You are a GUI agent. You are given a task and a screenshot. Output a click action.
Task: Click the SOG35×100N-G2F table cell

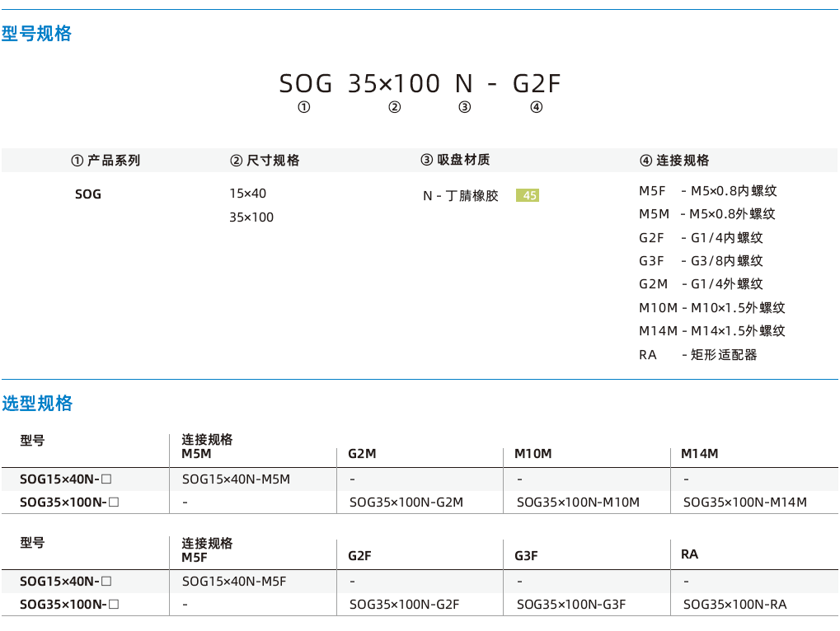(x=405, y=605)
